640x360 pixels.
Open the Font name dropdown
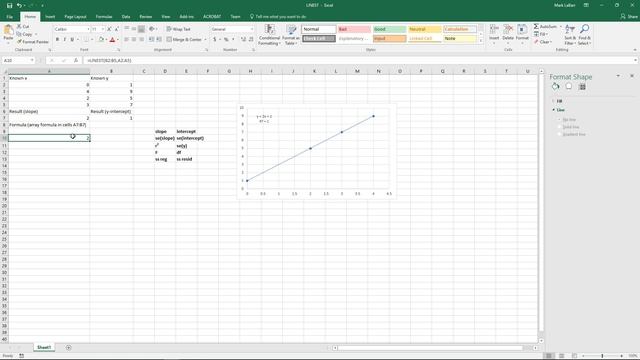click(88, 29)
